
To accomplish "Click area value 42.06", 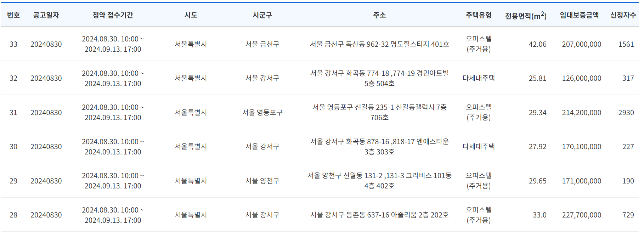I will tap(537, 44).
